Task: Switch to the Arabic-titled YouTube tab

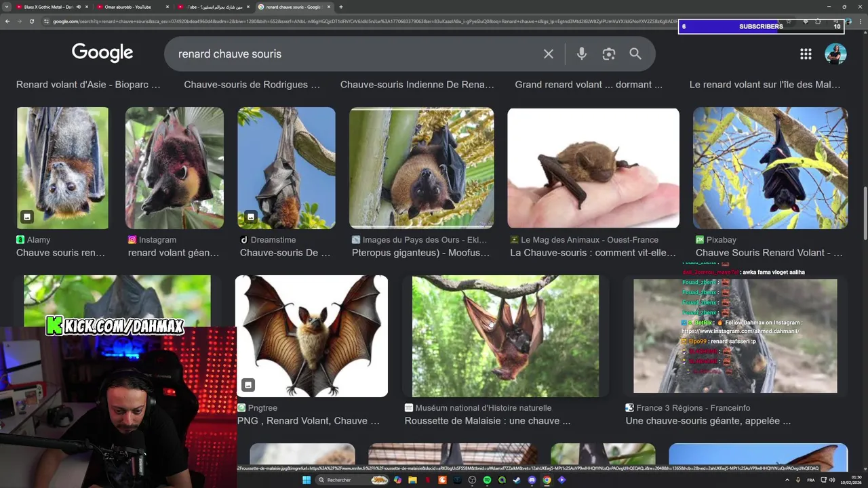Action: (x=214, y=7)
